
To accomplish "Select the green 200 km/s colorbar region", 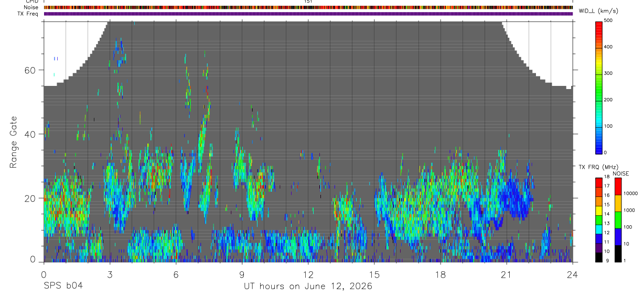I will pyautogui.click(x=598, y=100).
